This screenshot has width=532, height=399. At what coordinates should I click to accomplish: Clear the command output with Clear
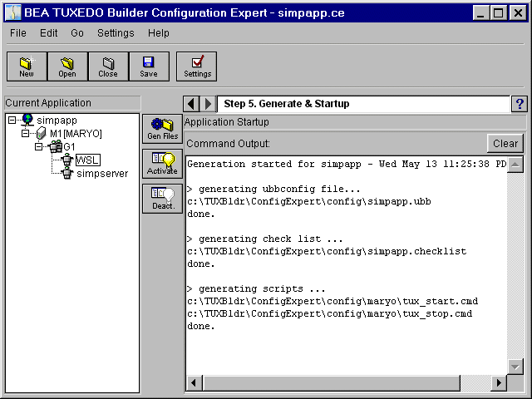click(505, 144)
